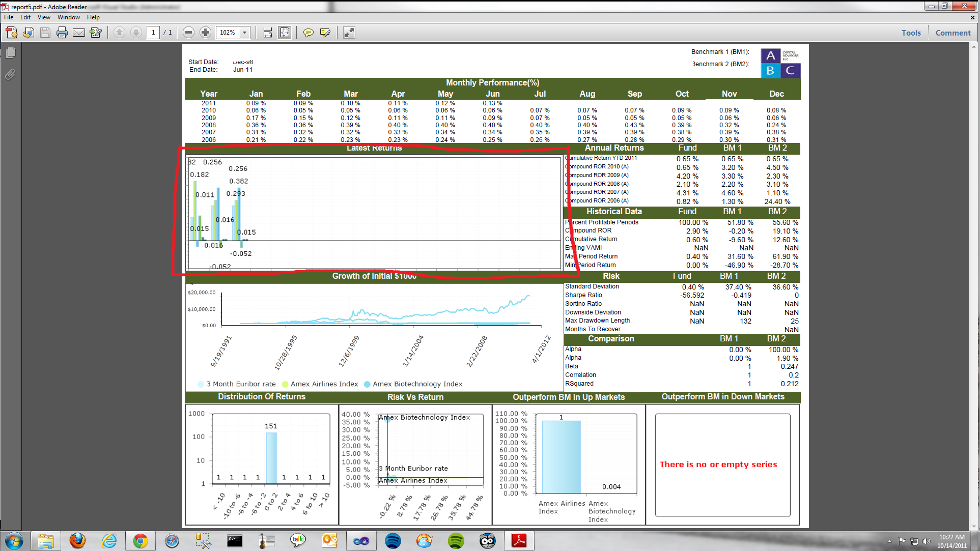Select the Highlight text tool

click(x=325, y=33)
